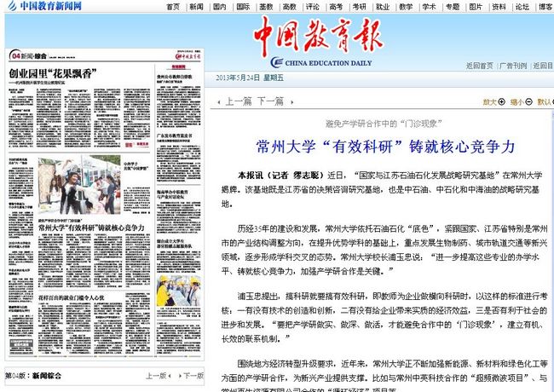This screenshot has width=554, height=392.
Task: Shrink text with the 缩小 minus icon
Action: (x=529, y=101)
